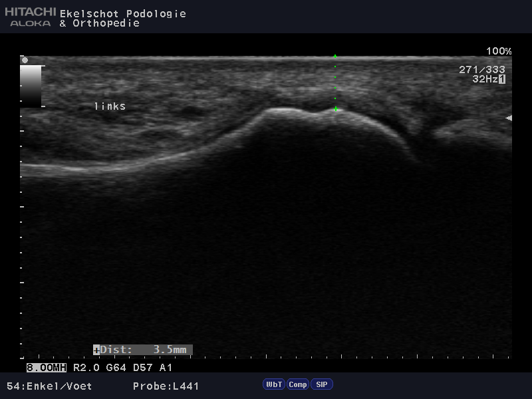
Task: Click the 32Hz frame rate readout
Action: click(x=485, y=79)
